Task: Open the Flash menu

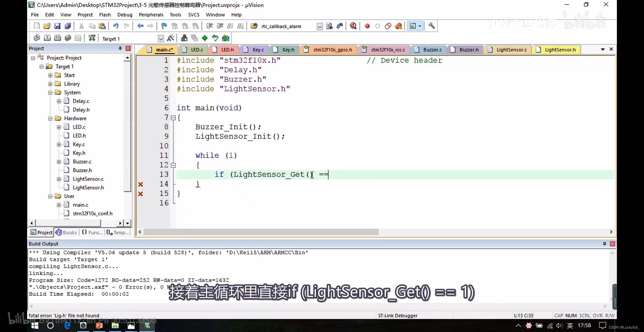Action: click(105, 15)
